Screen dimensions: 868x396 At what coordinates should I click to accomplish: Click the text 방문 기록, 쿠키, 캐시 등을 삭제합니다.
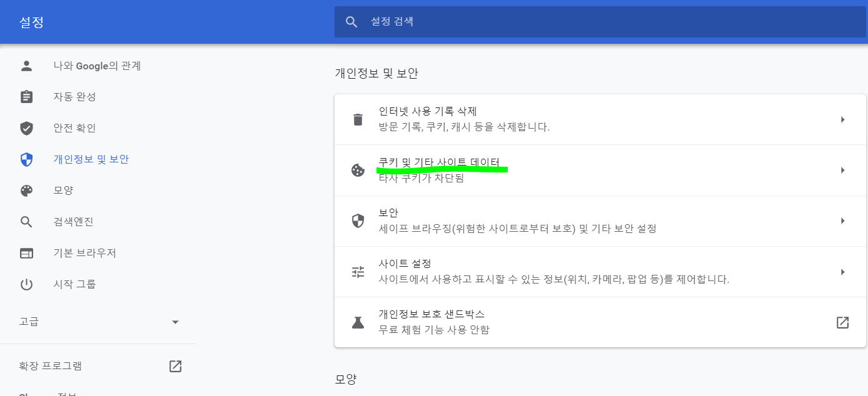click(x=465, y=127)
